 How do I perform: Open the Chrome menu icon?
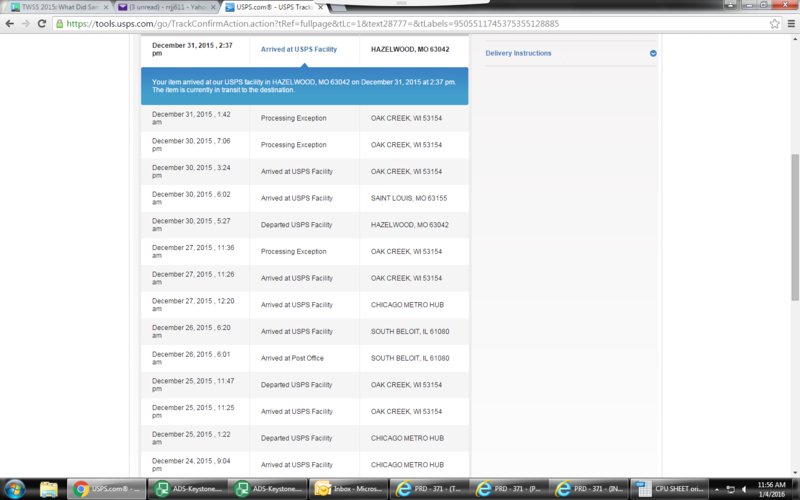click(x=791, y=23)
